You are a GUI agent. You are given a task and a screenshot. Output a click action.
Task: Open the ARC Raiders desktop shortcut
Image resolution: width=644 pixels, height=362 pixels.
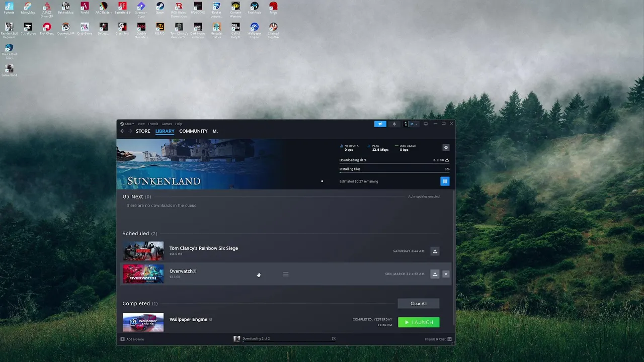click(103, 9)
